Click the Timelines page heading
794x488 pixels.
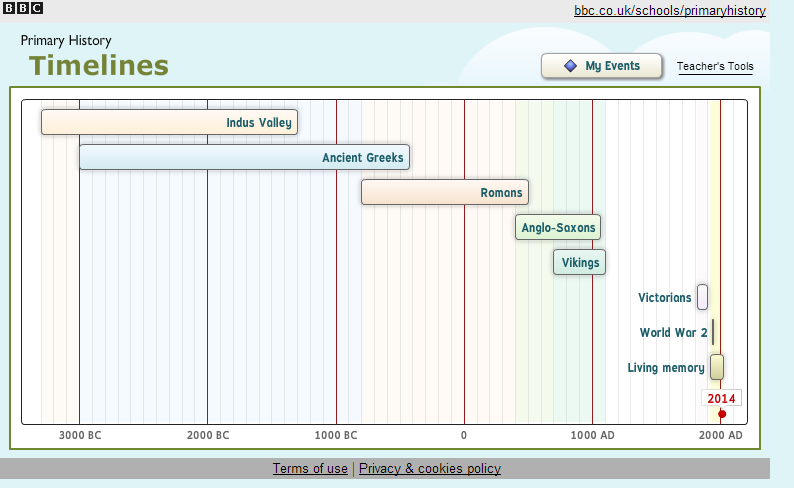[x=99, y=66]
